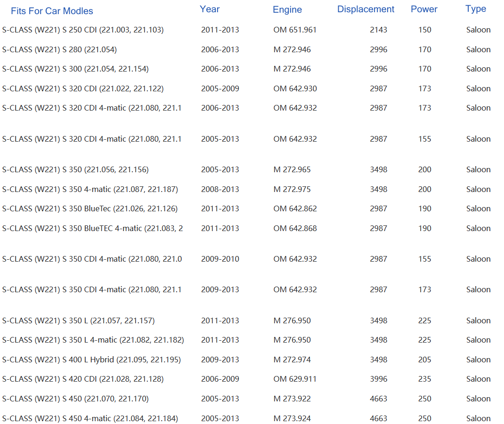The height and width of the screenshot is (424, 504).
Task: Click the Year column header
Action: (210, 9)
